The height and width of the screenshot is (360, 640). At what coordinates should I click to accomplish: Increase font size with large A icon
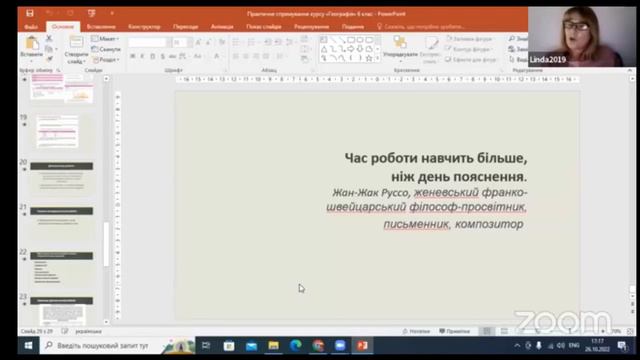tap(199, 42)
